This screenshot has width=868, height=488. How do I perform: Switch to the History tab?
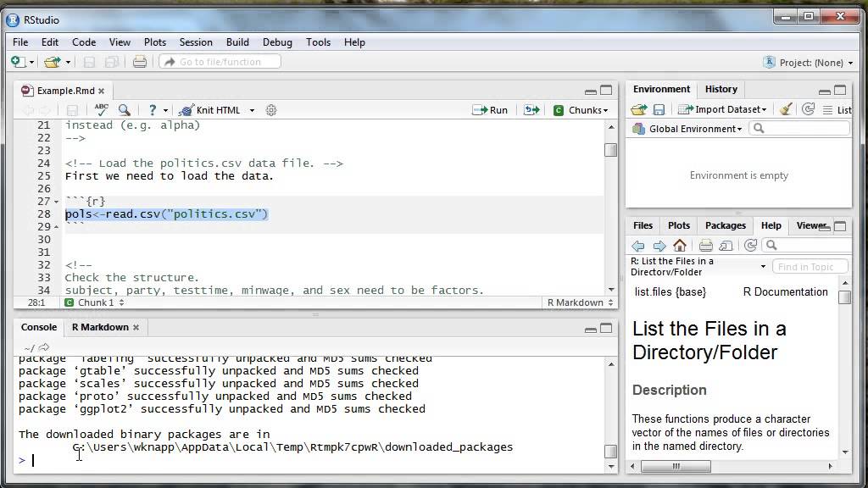pyautogui.click(x=721, y=89)
